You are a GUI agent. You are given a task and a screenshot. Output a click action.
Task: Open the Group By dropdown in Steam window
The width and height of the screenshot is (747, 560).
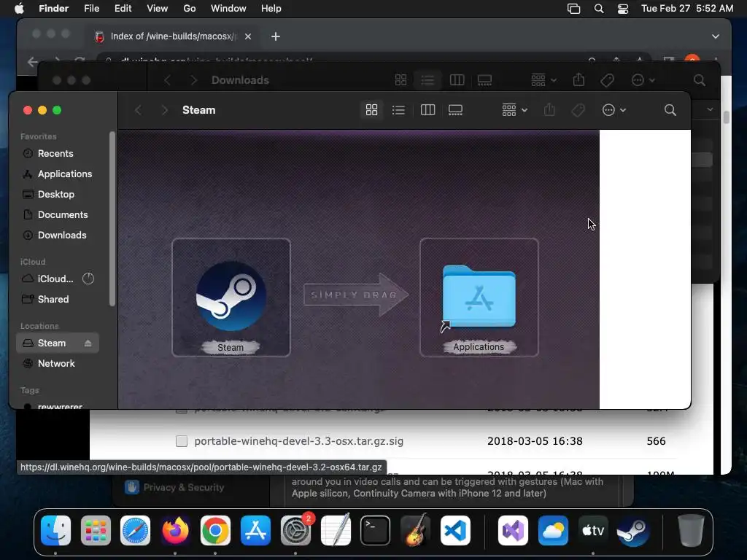514,110
